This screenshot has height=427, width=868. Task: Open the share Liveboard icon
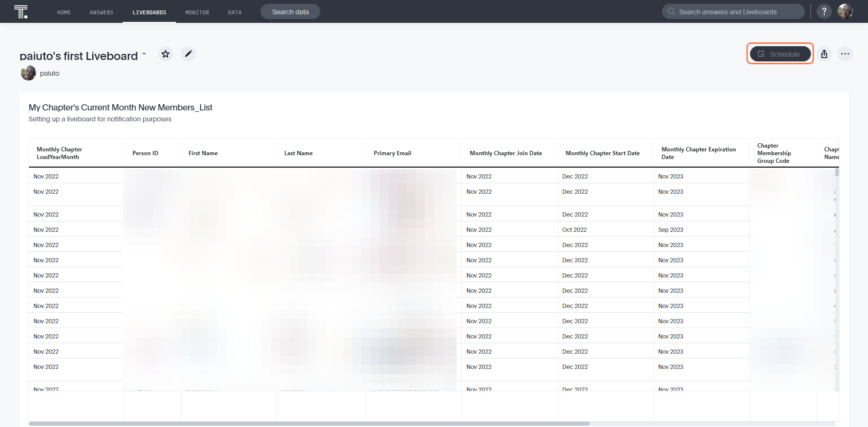click(x=824, y=54)
